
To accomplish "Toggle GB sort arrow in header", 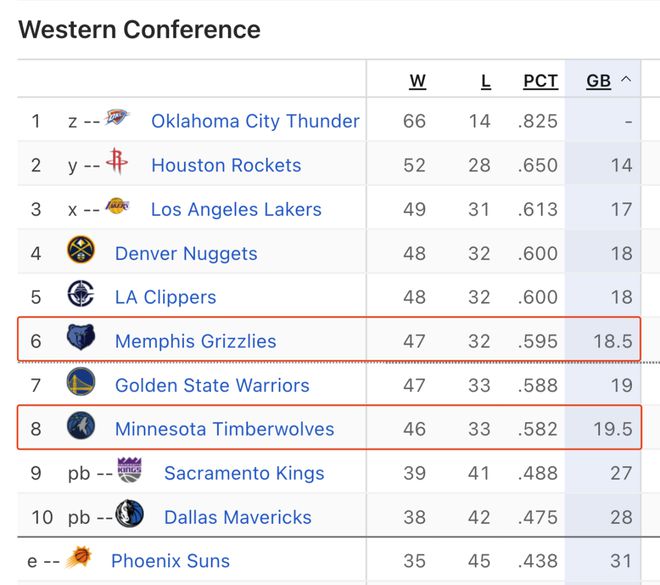I will [x=626, y=79].
